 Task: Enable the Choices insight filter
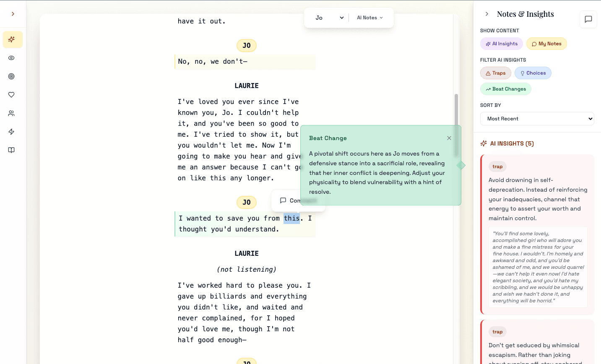533,73
